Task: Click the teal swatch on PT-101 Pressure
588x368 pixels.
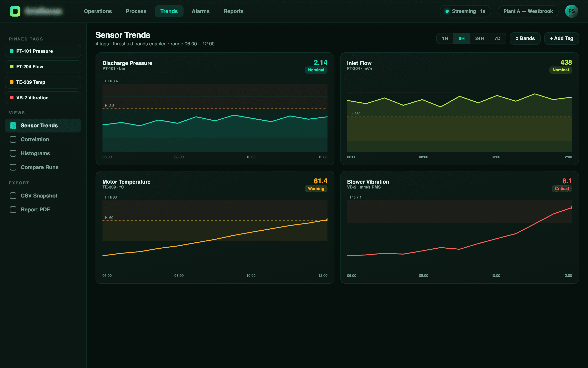Action: click(x=11, y=51)
